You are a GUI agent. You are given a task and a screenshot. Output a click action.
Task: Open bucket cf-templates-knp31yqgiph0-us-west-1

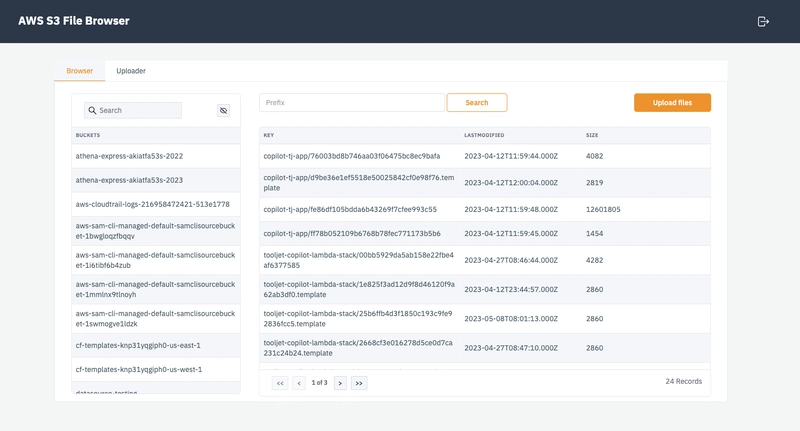pyautogui.click(x=156, y=369)
